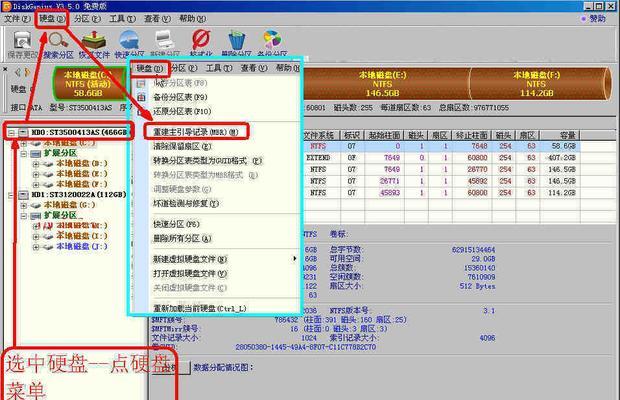Select HD1:ST3120022A(112GB) disk in tree
620x400 pixels.
click(79, 194)
